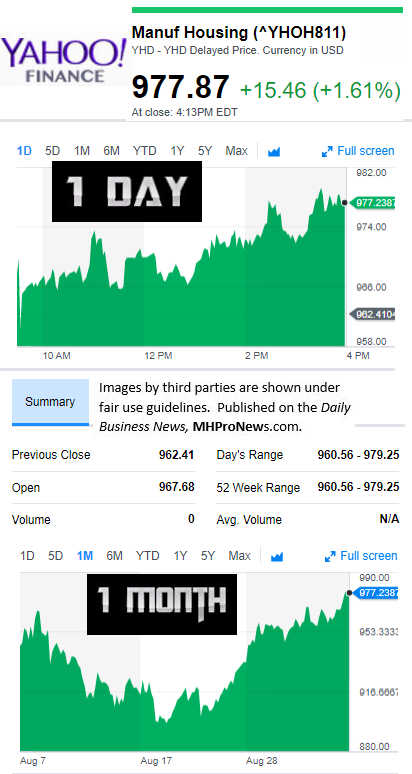Click the Yahoo Finance logo
The width and height of the screenshot is (412, 774).
[x=63, y=60]
